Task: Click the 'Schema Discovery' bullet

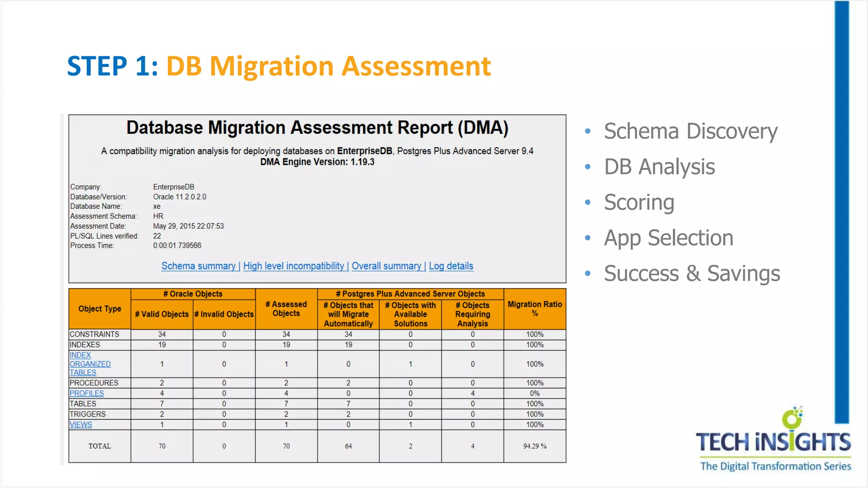Action: pos(691,131)
